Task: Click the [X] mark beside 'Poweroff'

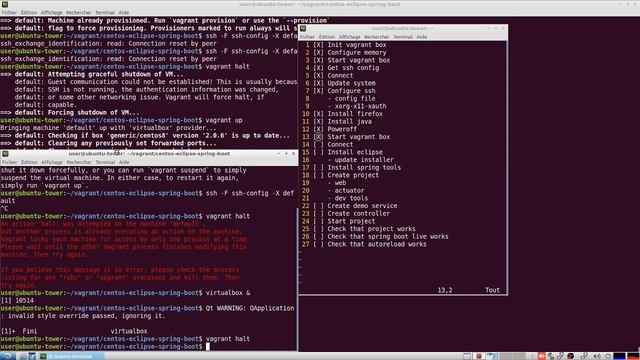Action: 318,129
